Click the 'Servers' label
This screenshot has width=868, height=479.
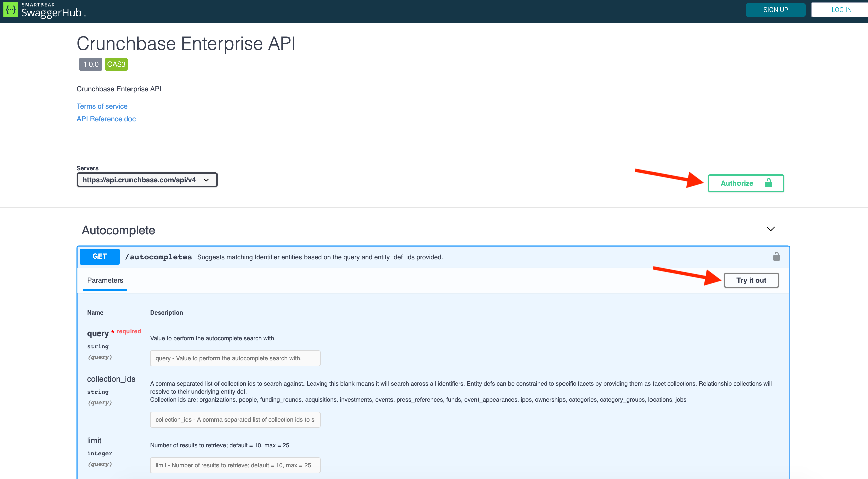coord(87,168)
